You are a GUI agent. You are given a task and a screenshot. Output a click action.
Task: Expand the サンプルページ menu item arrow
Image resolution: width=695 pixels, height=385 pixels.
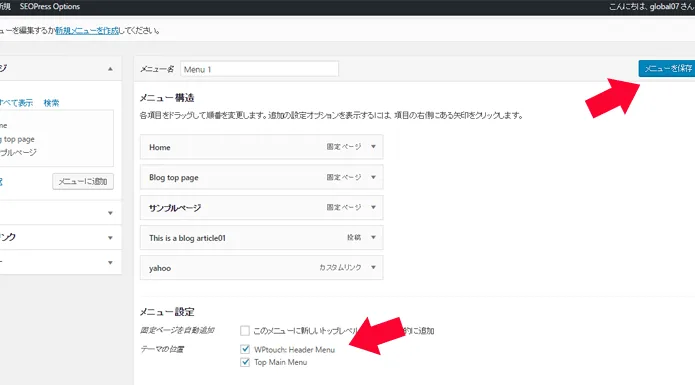point(373,207)
